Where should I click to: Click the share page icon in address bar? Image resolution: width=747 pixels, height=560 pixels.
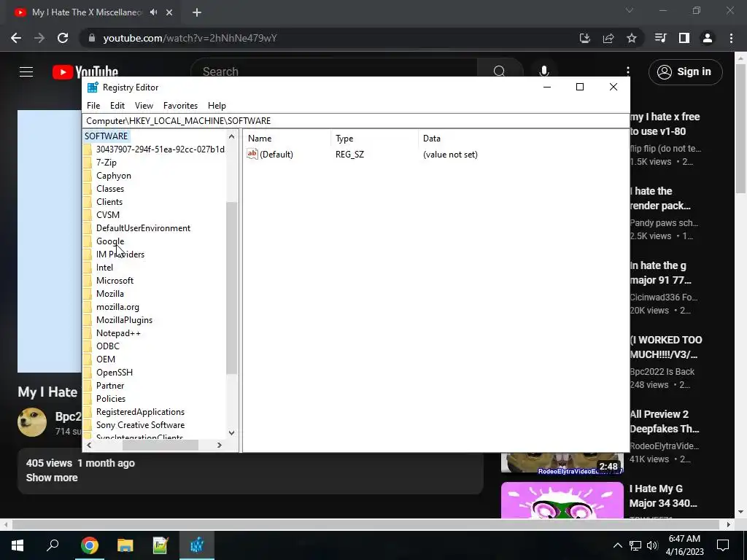pos(608,38)
